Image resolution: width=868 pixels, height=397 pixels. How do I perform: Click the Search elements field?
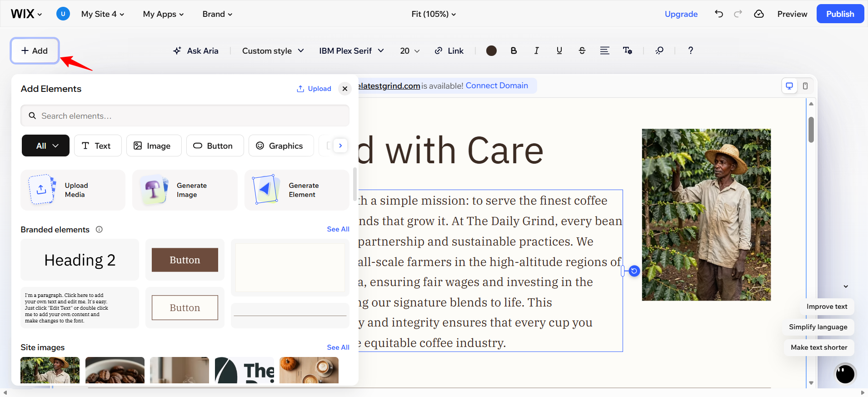185,116
